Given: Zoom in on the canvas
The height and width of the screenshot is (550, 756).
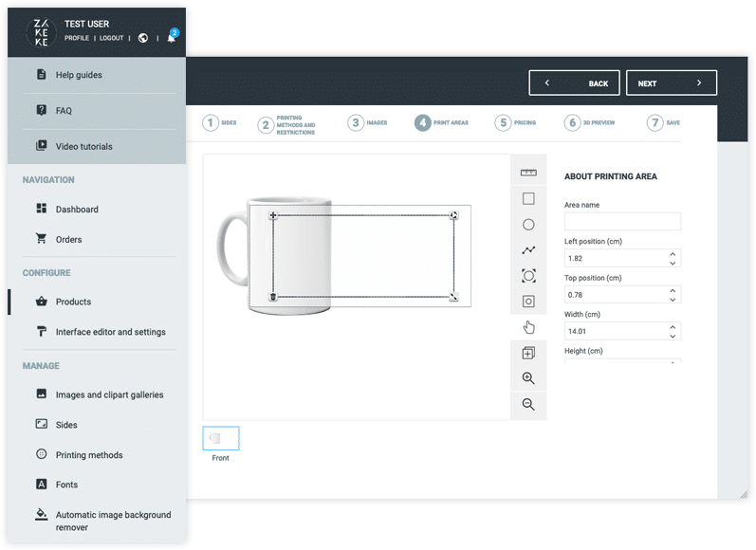Looking at the screenshot, I should coord(528,378).
